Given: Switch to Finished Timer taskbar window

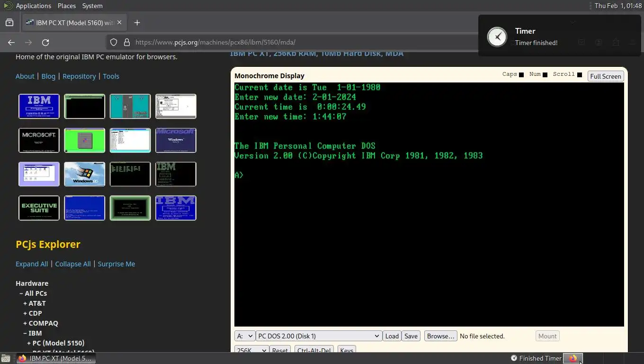Looking at the screenshot, I should tap(536, 358).
